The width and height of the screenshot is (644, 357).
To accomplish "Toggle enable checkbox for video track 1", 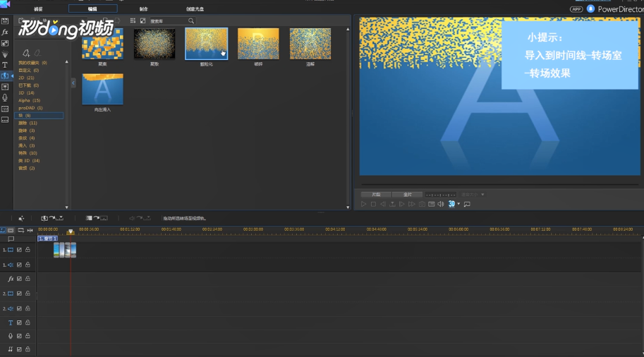I will pos(19,250).
